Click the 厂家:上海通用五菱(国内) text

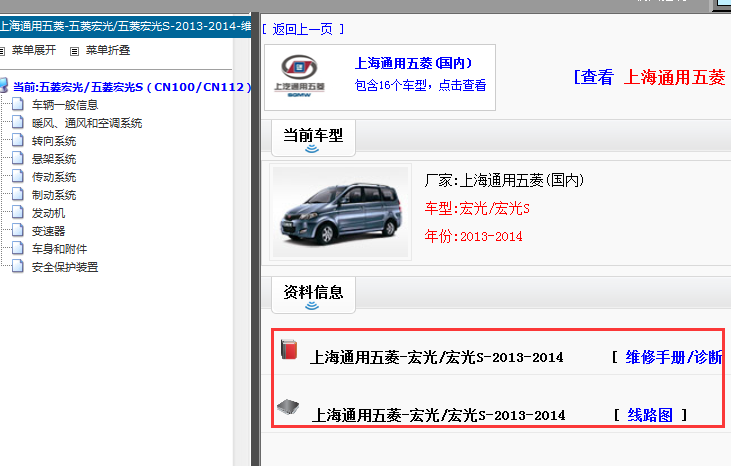point(504,180)
